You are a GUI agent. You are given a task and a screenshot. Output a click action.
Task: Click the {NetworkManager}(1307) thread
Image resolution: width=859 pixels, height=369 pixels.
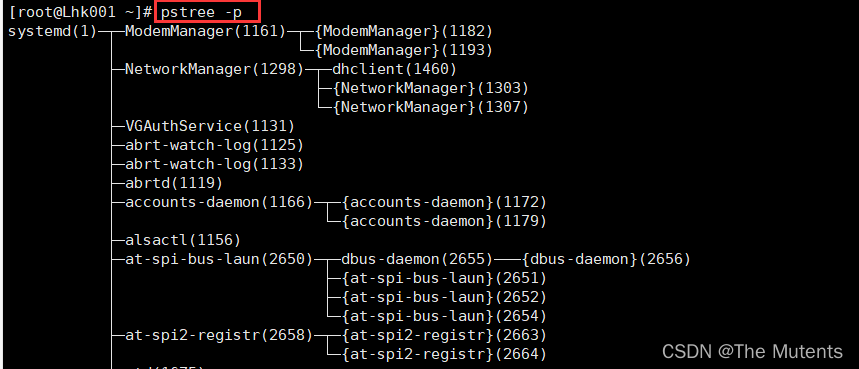coord(431,107)
